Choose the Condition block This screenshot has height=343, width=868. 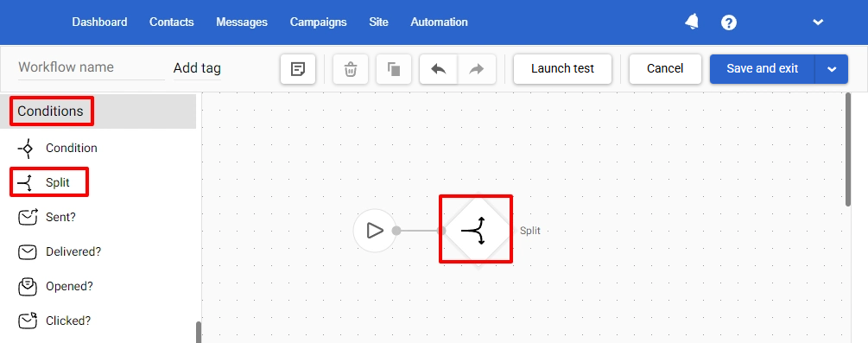(x=57, y=148)
